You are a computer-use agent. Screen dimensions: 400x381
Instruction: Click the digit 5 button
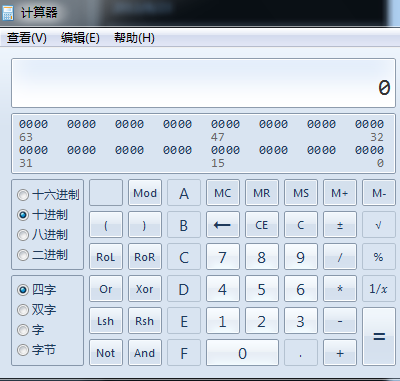click(262, 289)
